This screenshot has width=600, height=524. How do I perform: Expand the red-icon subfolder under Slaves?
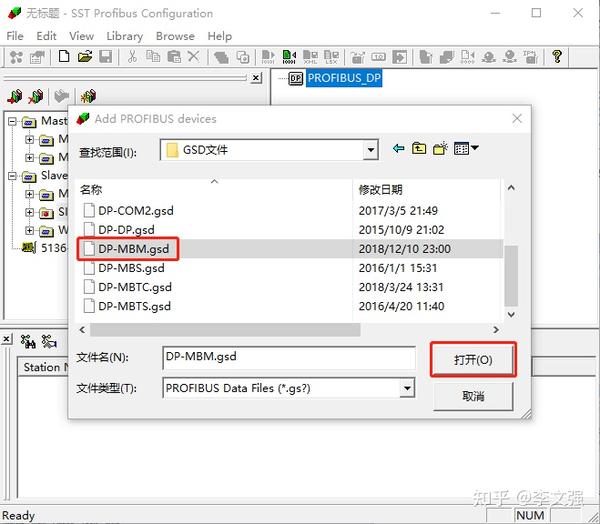coord(29,212)
